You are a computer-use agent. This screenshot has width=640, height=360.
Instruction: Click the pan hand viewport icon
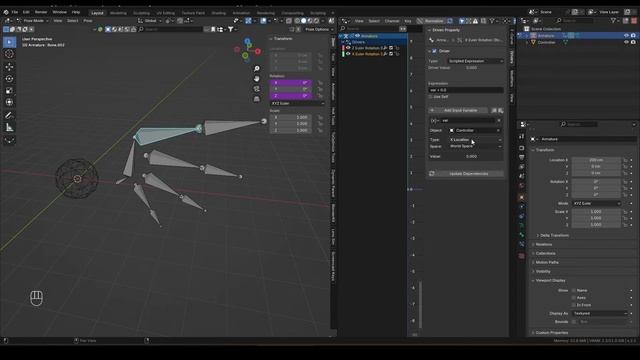tap(257, 78)
